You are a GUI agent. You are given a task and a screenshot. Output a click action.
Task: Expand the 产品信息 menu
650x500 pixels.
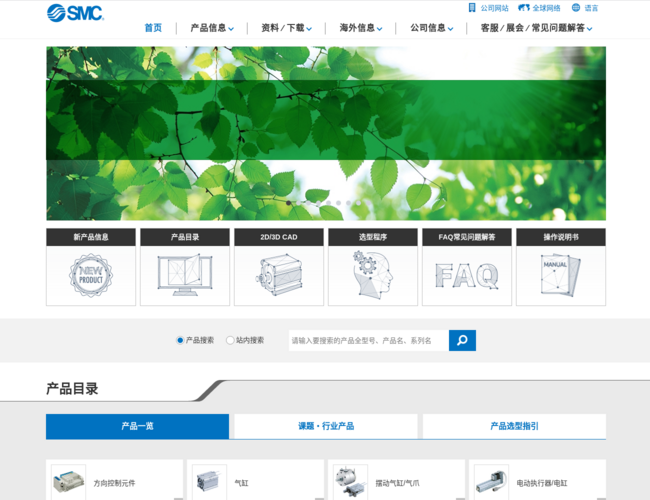tap(212, 28)
